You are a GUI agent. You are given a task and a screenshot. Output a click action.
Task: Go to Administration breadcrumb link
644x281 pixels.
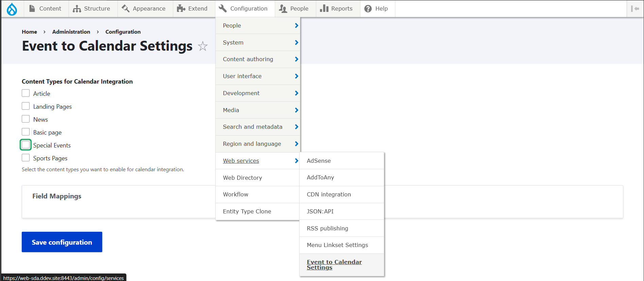(x=71, y=32)
